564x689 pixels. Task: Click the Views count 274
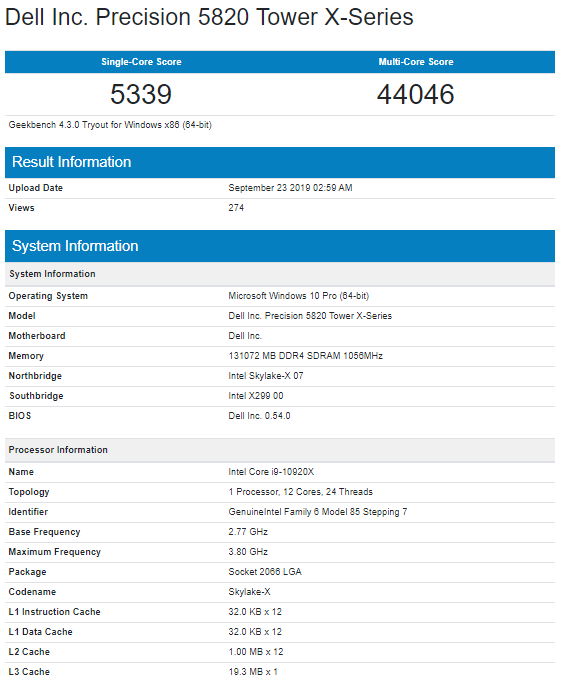[x=236, y=208]
